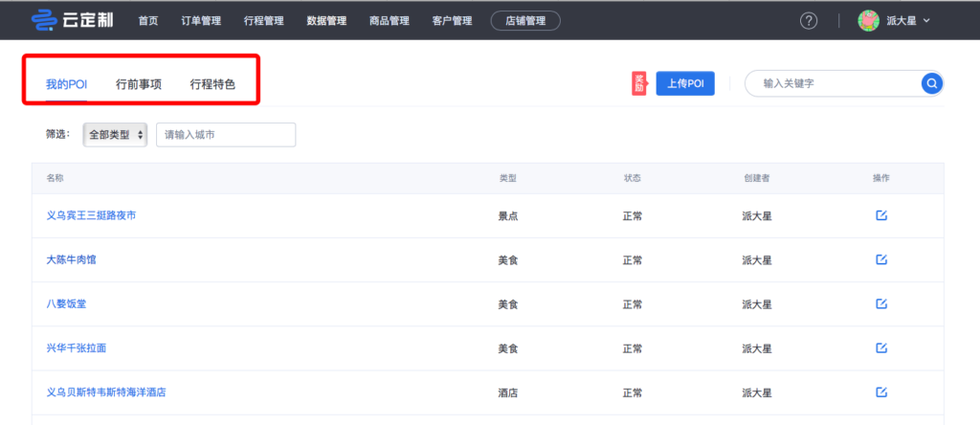Click the 类型 column header
The width and height of the screenshot is (980, 425).
[x=507, y=178]
